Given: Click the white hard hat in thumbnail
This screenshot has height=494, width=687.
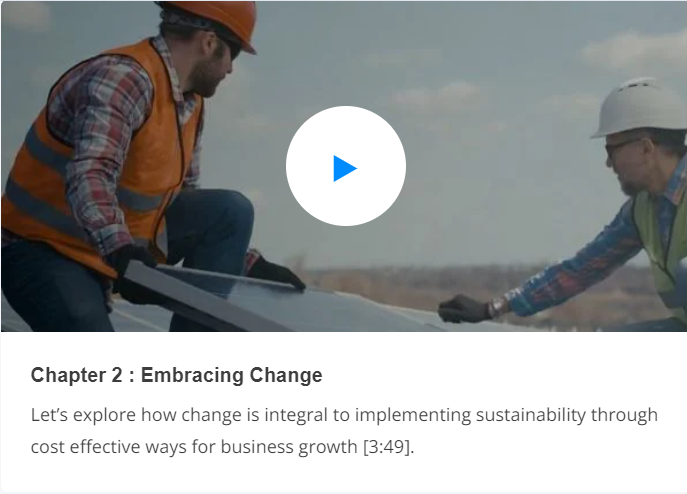Looking at the screenshot, I should (x=641, y=107).
